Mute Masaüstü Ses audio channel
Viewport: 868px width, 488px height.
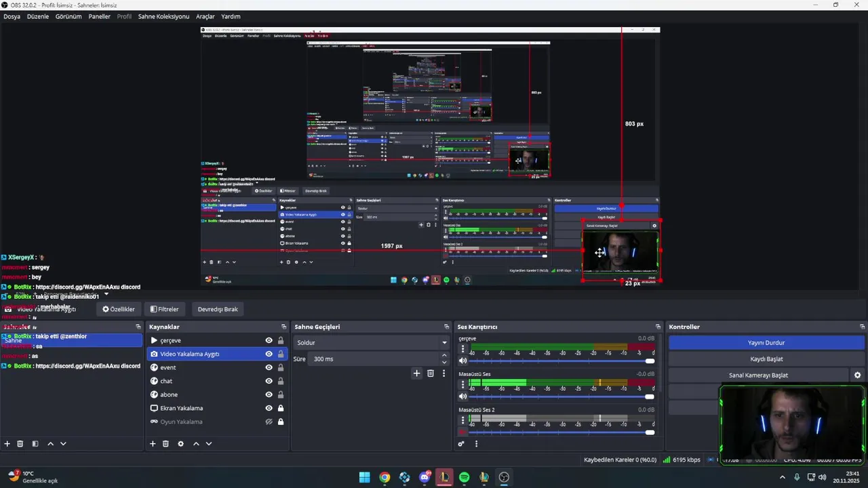[x=463, y=396]
